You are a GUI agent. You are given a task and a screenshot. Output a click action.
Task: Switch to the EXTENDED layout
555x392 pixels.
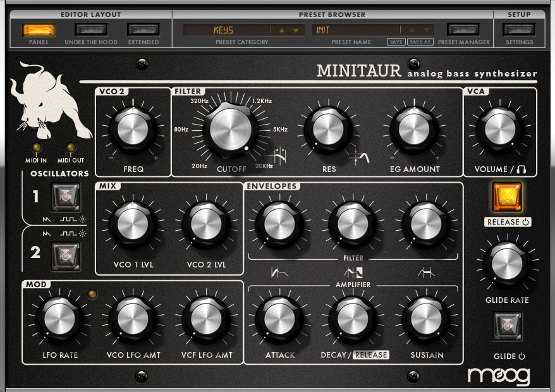[143, 30]
